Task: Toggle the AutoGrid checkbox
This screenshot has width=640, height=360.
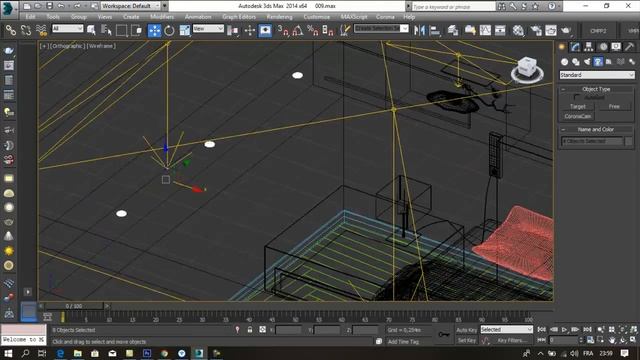Action: click(576, 97)
